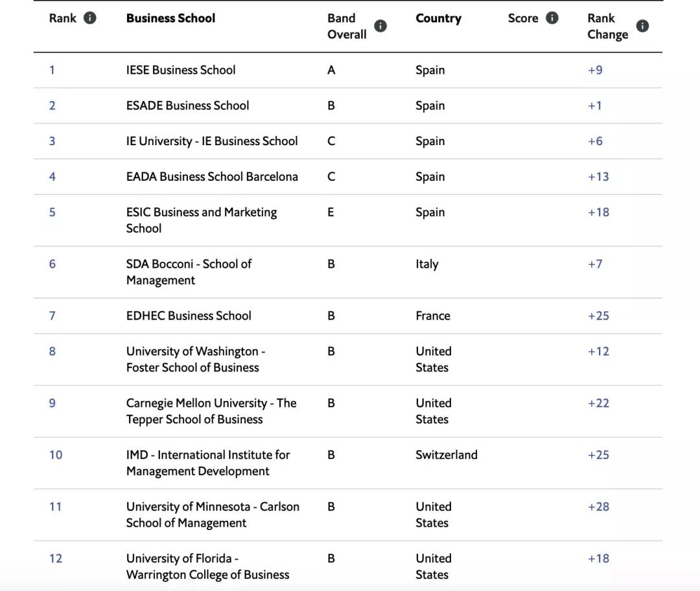Click EDHEC Business School name
This screenshot has width=700, height=591.
click(189, 316)
